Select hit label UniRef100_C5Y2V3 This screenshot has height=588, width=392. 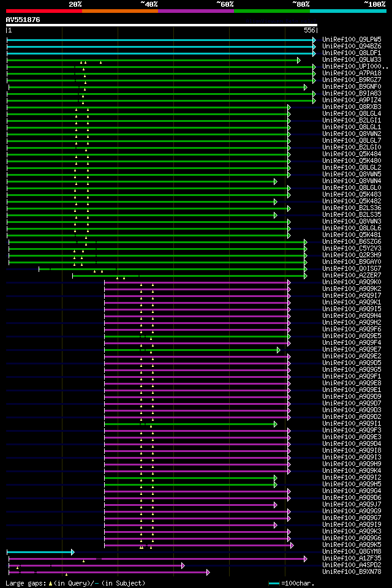pyautogui.click(x=352, y=249)
